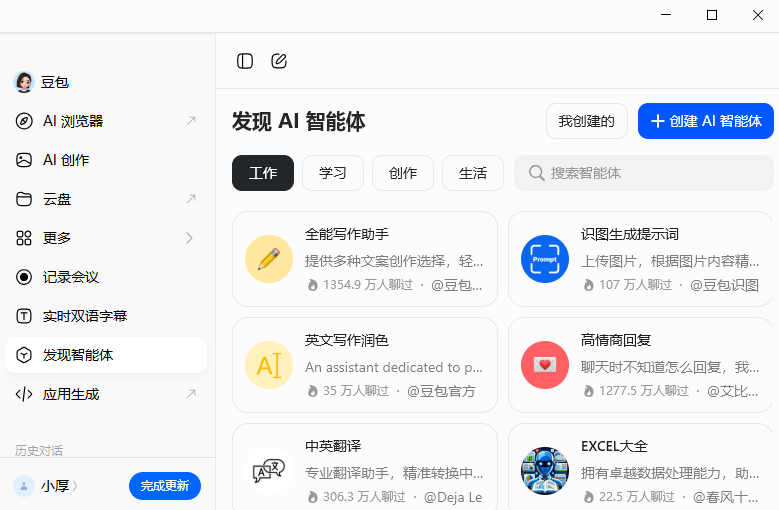The width and height of the screenshot is (779, 510).
Task: Click the @Deja Le author text
Action: (453, 497)
